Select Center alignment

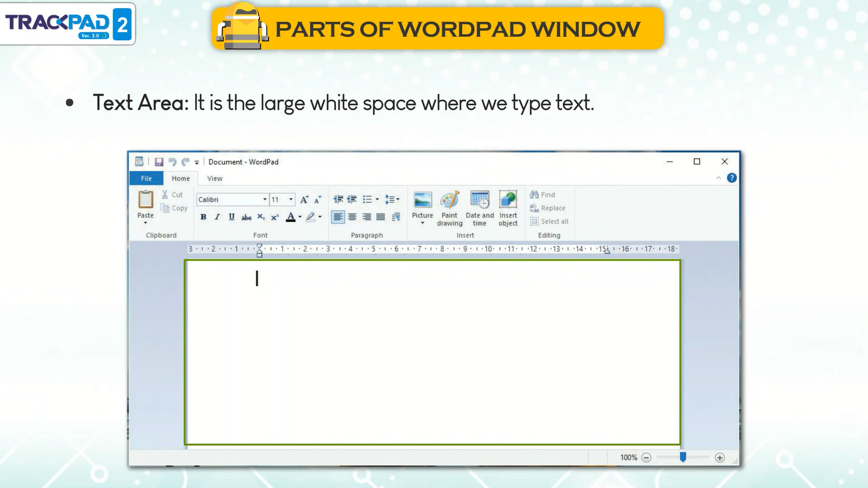pos(353,217)
